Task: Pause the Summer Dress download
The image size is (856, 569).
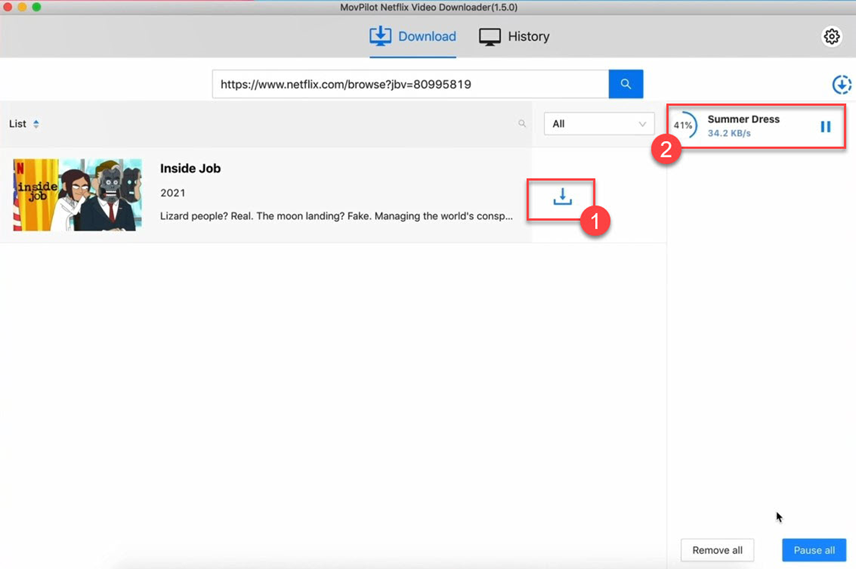Action: coord(825,127)
